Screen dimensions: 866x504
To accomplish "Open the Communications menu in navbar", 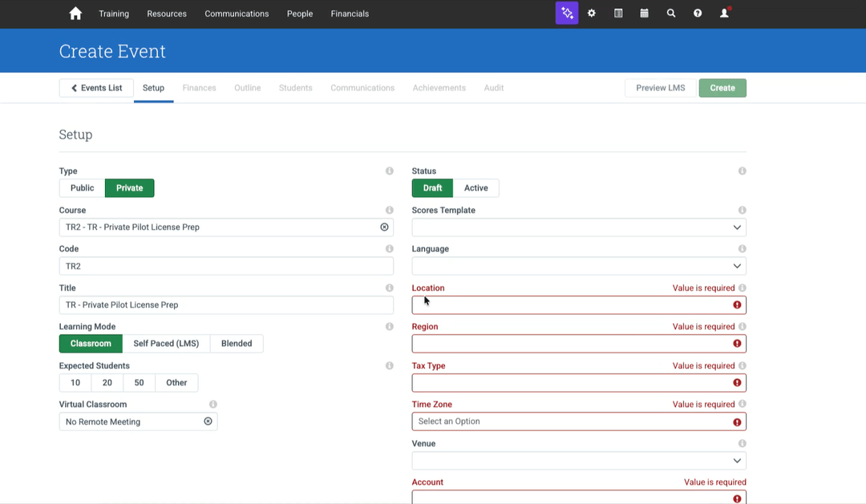I will tap(237, 14).
